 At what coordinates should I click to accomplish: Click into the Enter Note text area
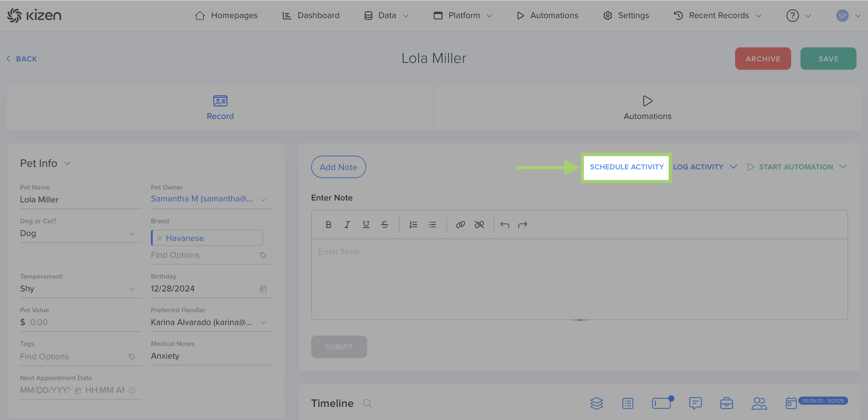[579, 279]
